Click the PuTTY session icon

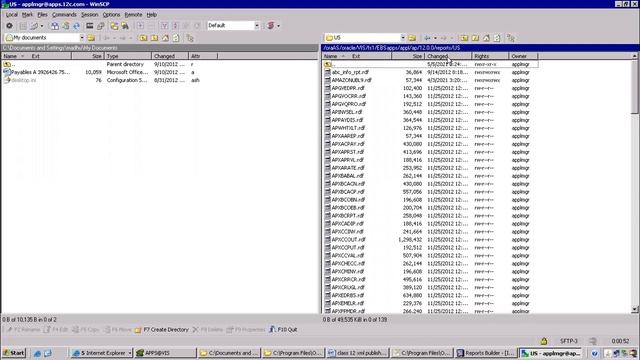click(100, 26)
